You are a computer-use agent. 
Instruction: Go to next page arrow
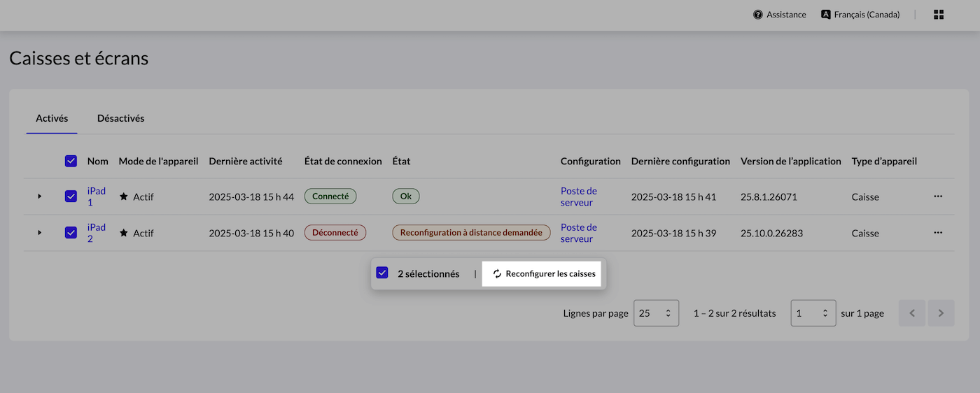click(941, 313)
